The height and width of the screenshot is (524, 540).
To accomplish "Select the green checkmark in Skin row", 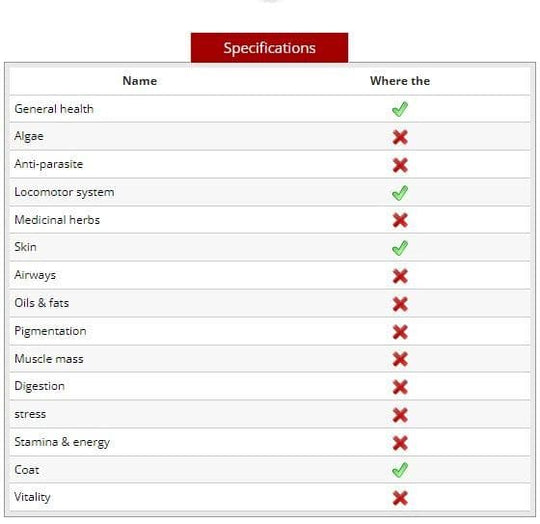I will pyautogui.click(x=400, y=248).
